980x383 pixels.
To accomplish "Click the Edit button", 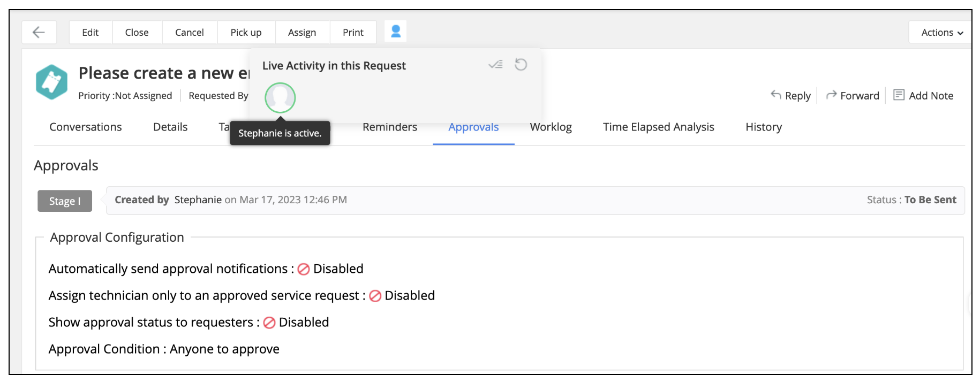I will point(91,33).
